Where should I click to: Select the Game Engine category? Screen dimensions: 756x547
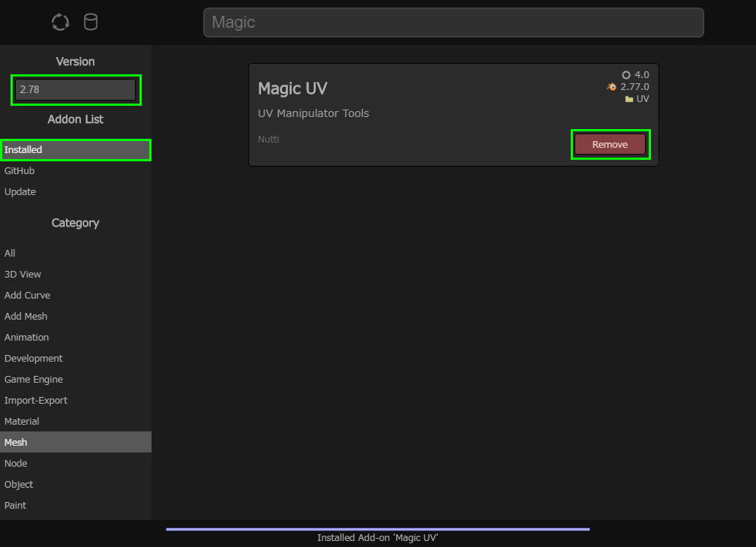(x=76, y=380)
